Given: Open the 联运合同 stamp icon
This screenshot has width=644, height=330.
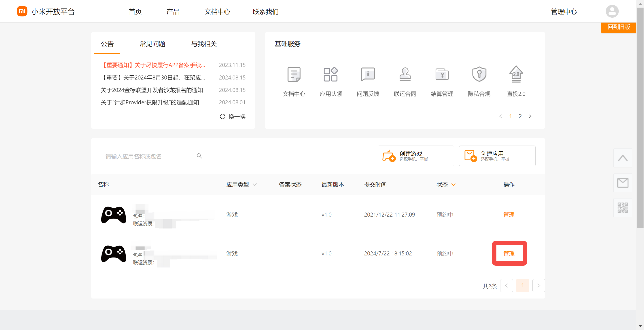Looking at the screenshot, I should [405, 74].
